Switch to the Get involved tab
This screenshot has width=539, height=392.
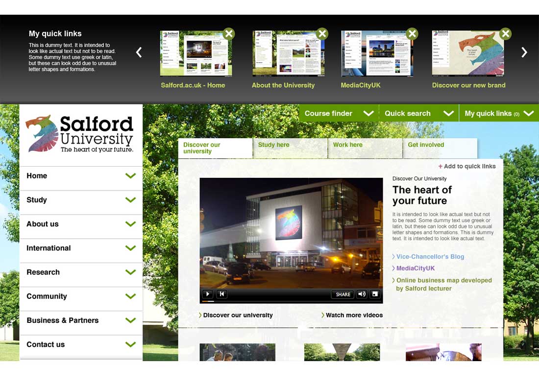(x=440, y=148)
